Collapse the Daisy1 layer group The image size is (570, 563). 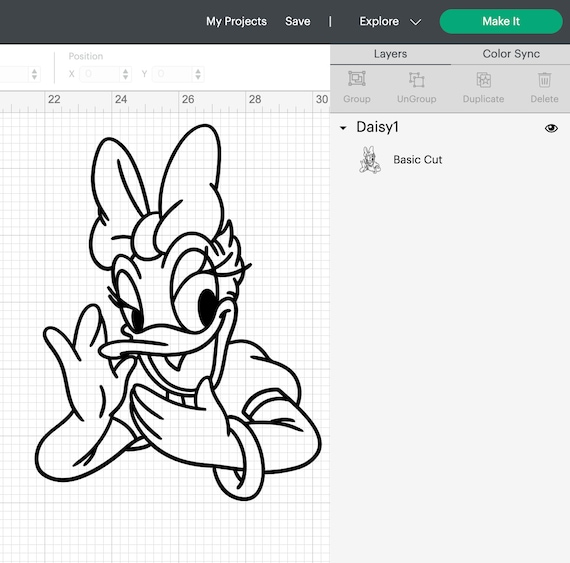click(x=343, y=128)
